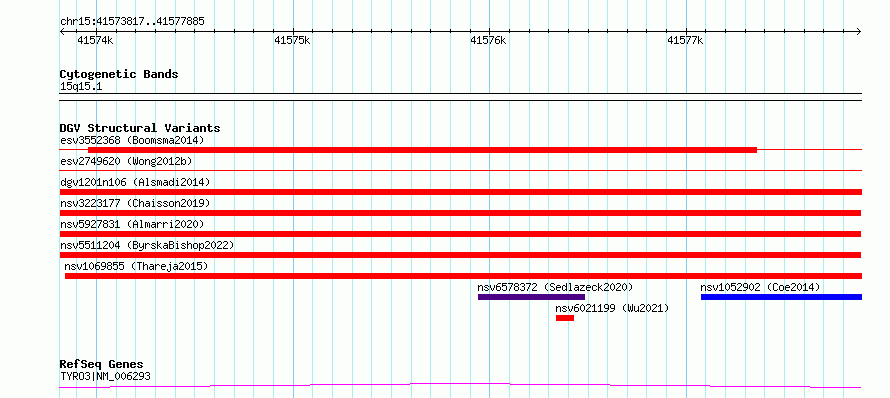The width and height of the screenshot is (890, 398).
Task: Click the nsv3223177 (Chaisson2019) label
Action: click(x=135, y=203)
